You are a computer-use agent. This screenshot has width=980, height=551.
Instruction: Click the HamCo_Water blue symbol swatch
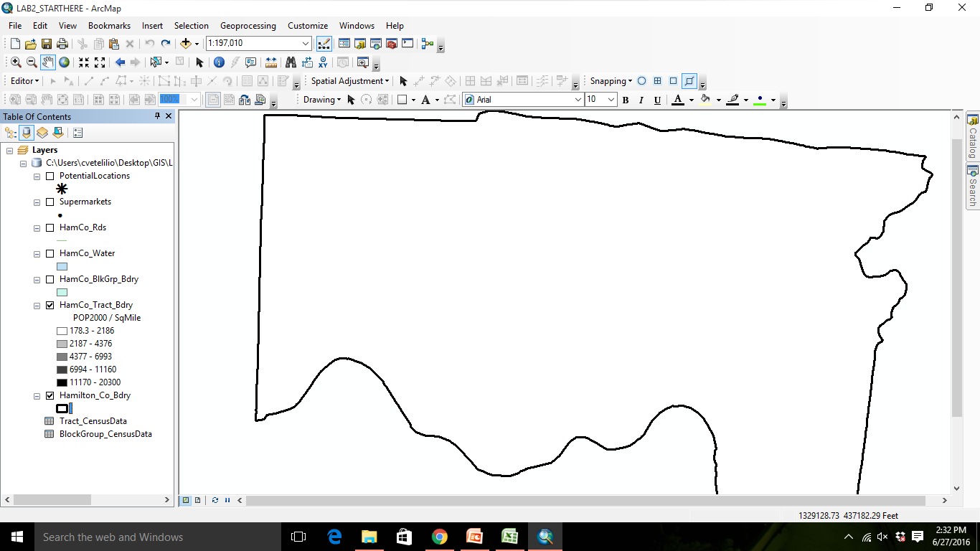[x=62, y=266]
